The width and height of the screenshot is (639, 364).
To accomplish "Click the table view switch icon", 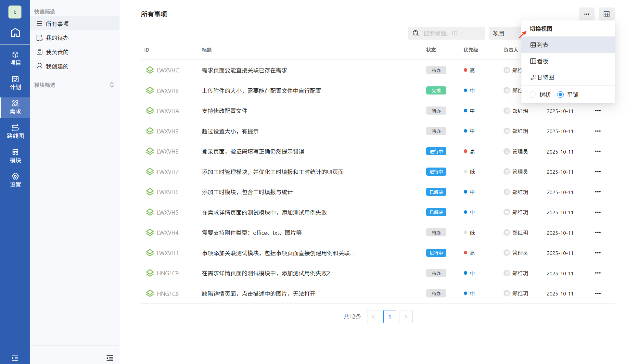I will click(x=606, y=14).
